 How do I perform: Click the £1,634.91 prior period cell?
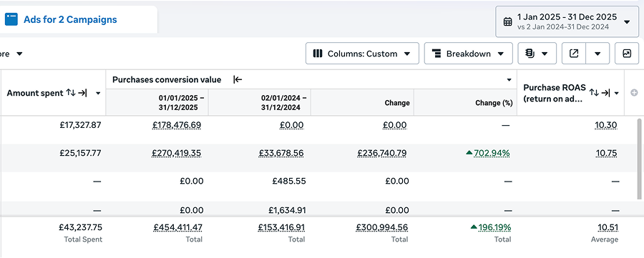point(288,210)
